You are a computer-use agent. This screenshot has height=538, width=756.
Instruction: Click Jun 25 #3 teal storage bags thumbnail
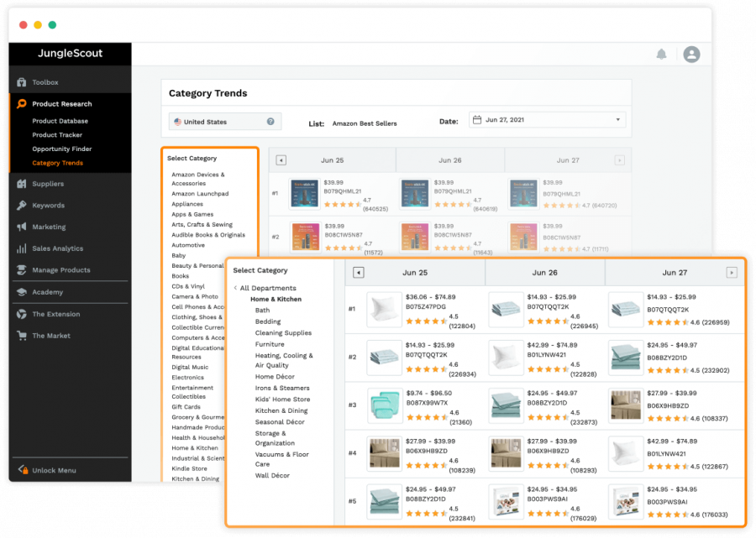pyautogui.click(x=384, y=406)
